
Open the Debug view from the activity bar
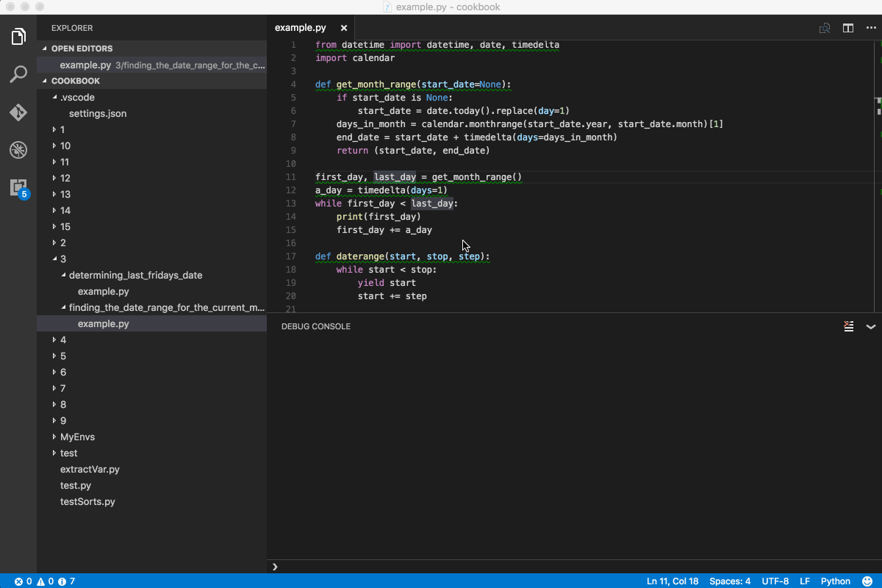[x=18, y=149]
